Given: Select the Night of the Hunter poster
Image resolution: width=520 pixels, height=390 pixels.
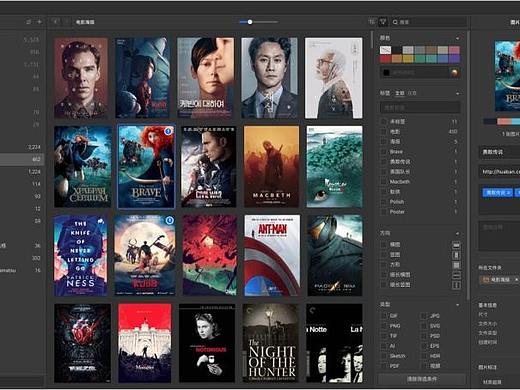Looking at the screenshot, I should 271,343.
